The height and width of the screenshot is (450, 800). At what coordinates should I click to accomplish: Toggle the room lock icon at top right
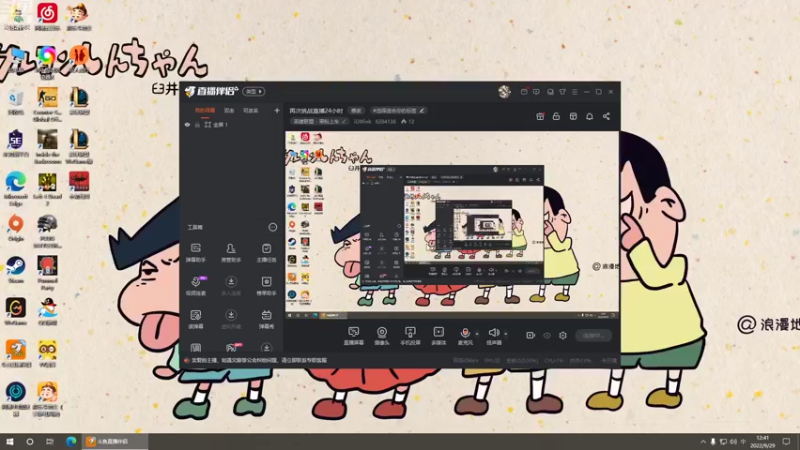tap(556, 116)
